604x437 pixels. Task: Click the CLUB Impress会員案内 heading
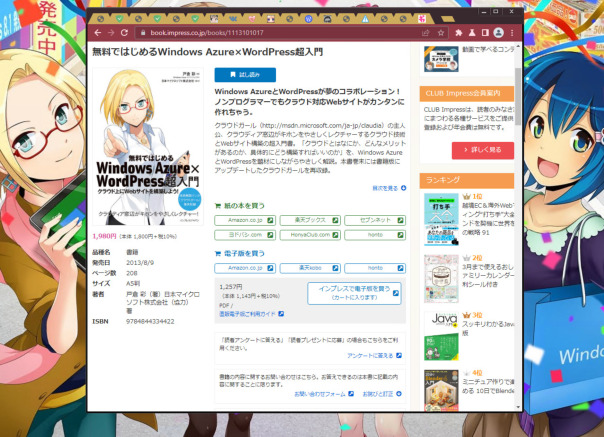[x=463, y=93]
